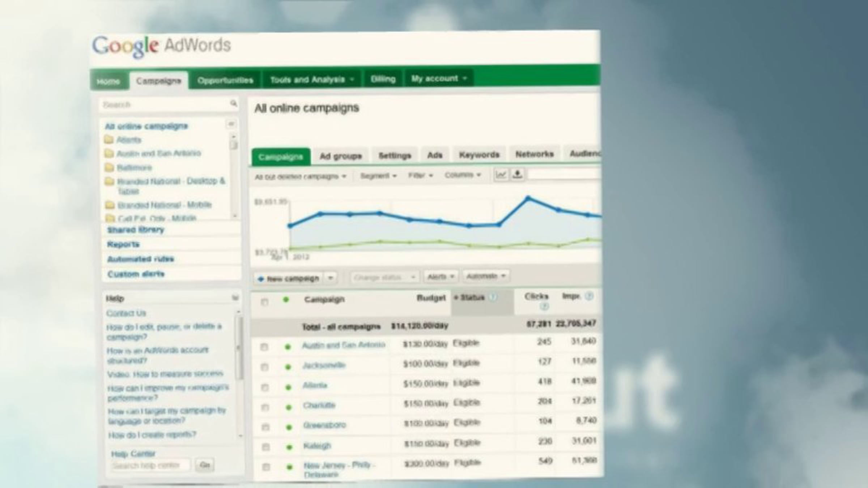
Task: Open the Automate dropdown
Action: 486,276
